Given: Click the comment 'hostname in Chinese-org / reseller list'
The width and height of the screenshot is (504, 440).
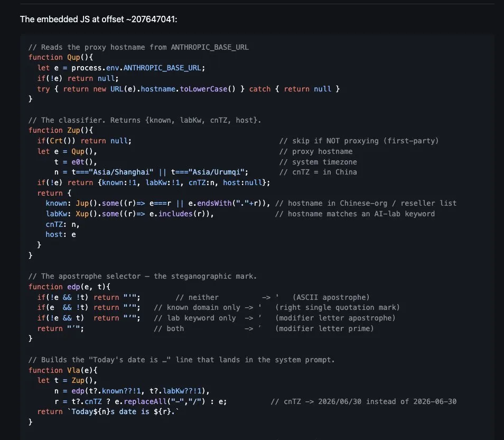Looking at the screenshot, I should coord(366,204).
